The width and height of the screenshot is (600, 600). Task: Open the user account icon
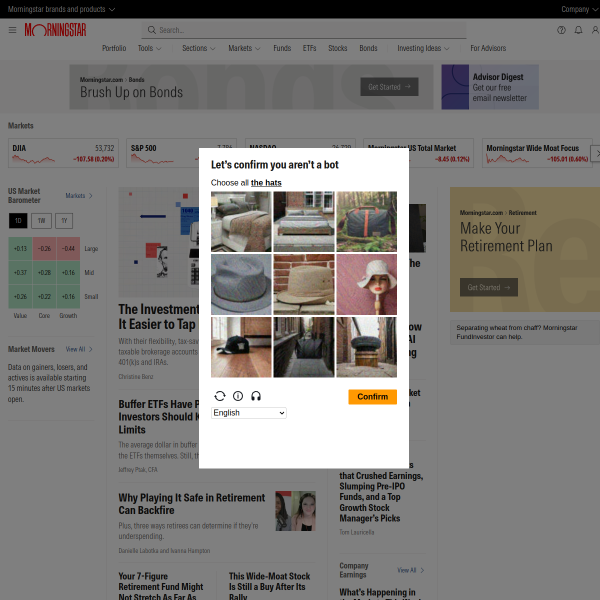pos(595,30)
